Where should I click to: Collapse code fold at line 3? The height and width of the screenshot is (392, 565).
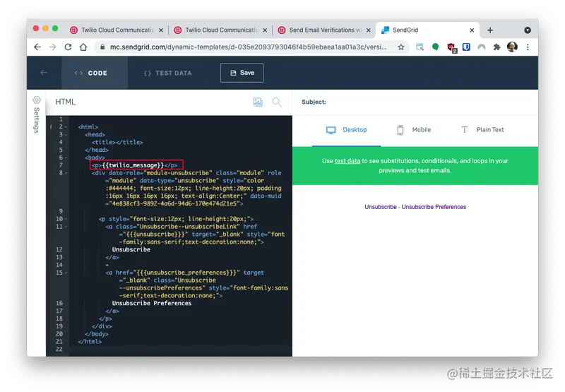tap(66, 135)
